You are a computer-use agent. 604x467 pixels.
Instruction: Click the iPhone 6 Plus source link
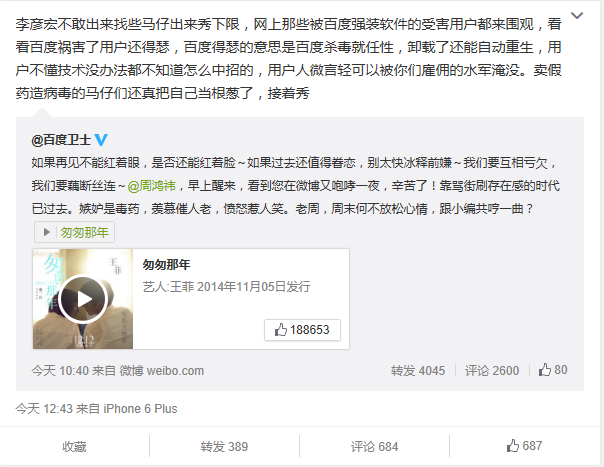(140, 408)
